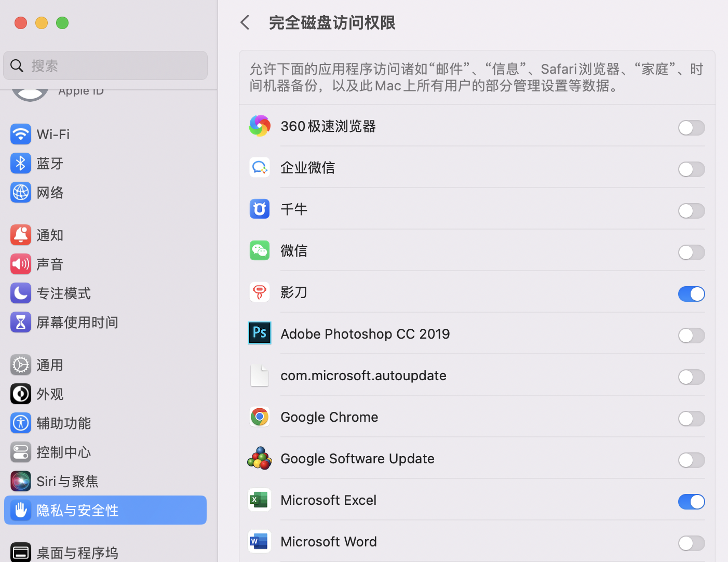Click the Microsoft Excel app icon
The height and width of the screenshot is (562, 728).
[260, 500]
